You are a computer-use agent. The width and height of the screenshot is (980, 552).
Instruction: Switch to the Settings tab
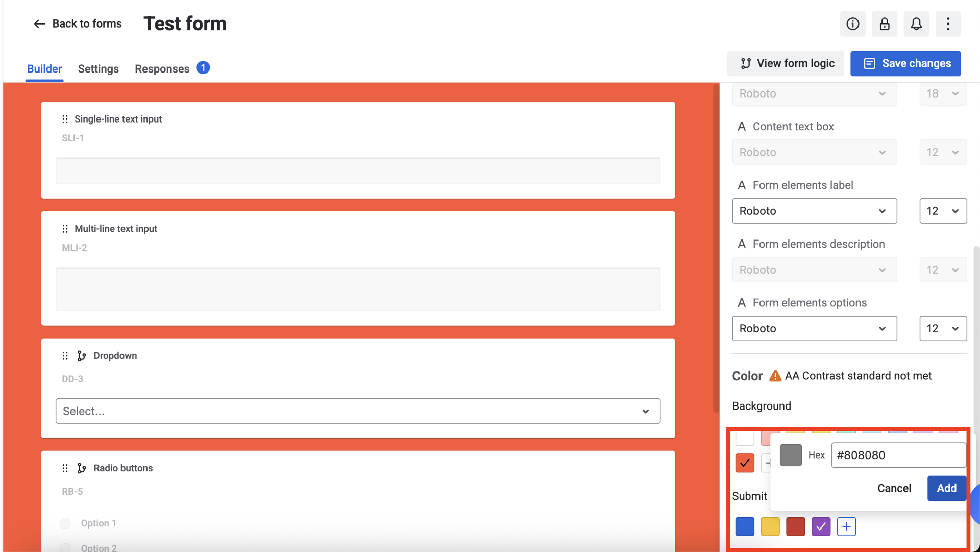tap(98, 69)
